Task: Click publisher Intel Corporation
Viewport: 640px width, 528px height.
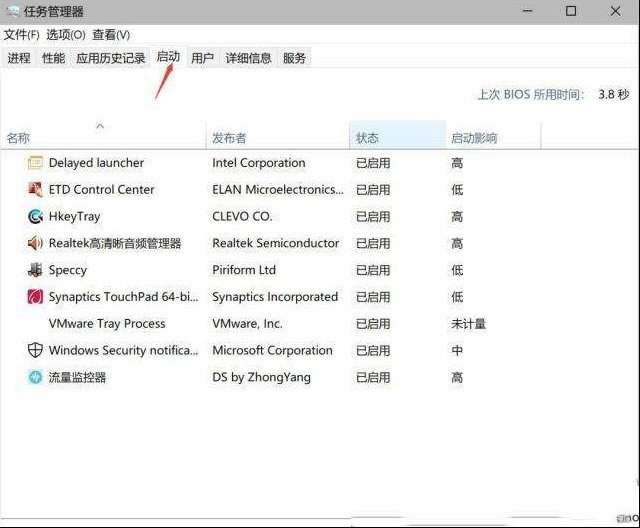Action: tap(259, 163)
